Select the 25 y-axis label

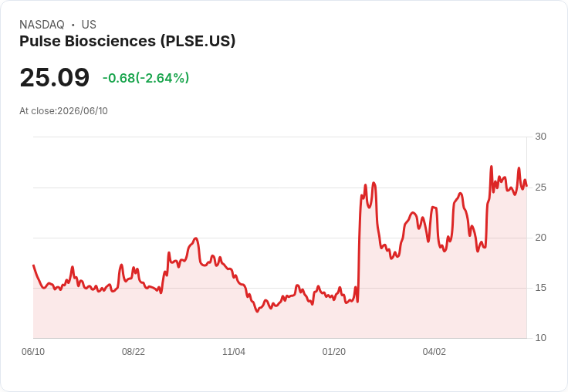540,188
